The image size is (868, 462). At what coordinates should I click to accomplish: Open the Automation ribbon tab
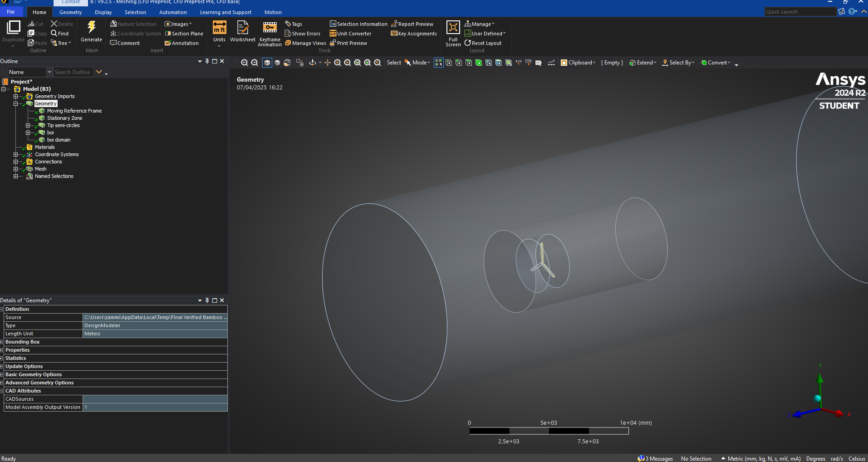pyautogui.click(x=173, y=12)
